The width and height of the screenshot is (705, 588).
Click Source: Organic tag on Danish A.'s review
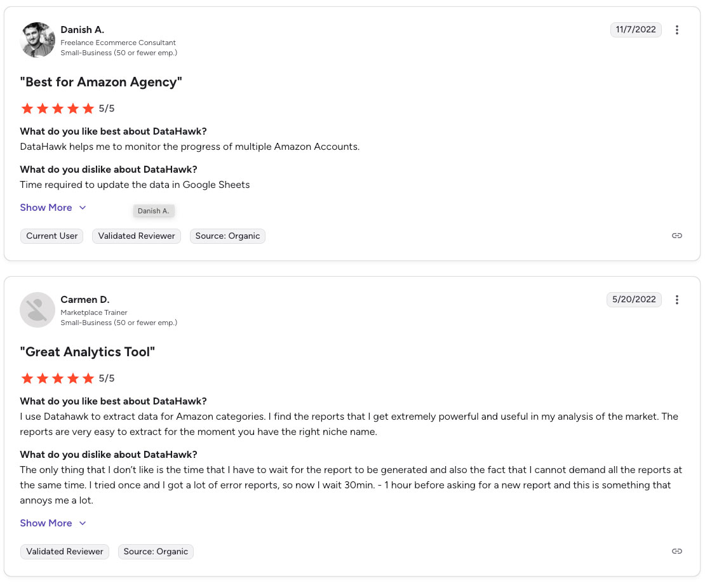(x=227, y=236)
